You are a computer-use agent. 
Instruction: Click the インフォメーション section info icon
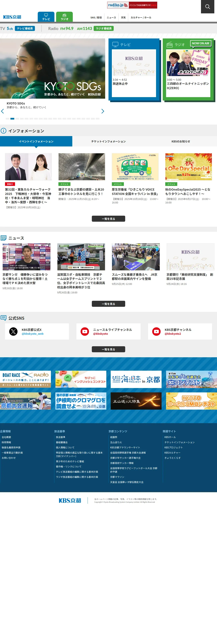(x=4, y=131)
